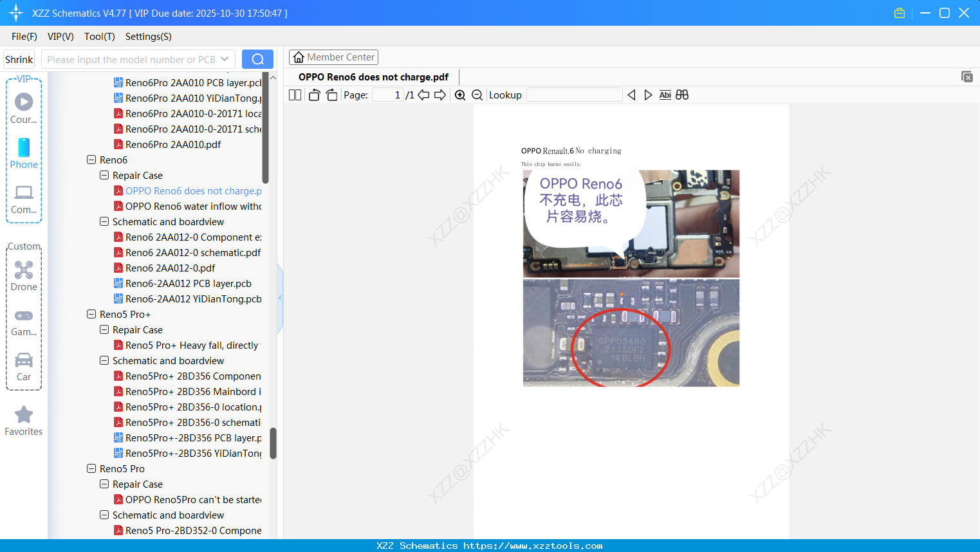Open the Member Center home button
Screen dimensions: 980x552
click(x=333, y=57)
